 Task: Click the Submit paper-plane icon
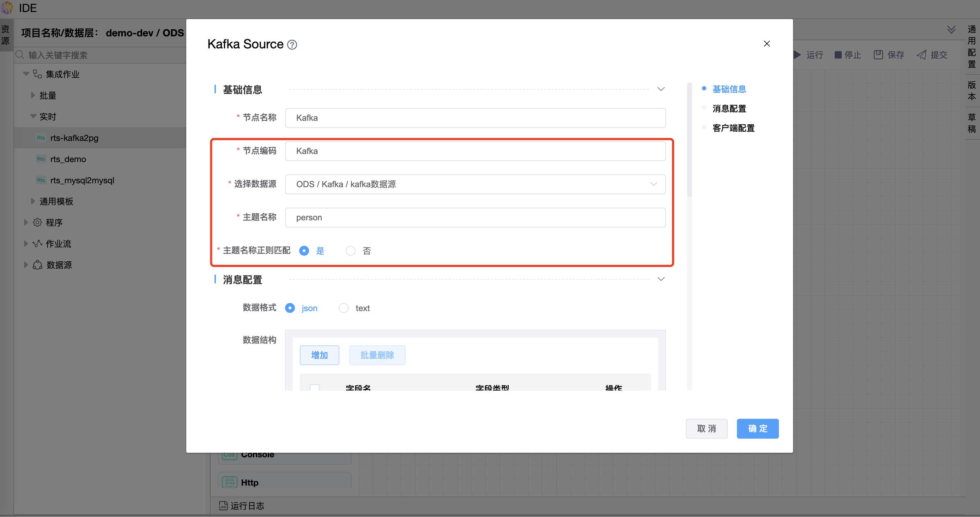click(921, 55)
